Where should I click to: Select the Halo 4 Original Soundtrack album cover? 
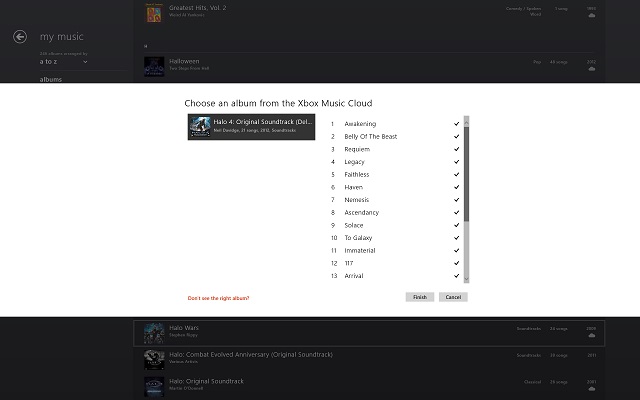click(200, 127)
